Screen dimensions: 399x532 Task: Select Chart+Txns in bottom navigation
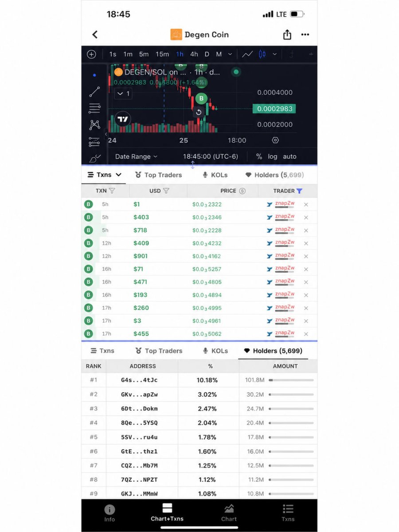tap(167, 513)
